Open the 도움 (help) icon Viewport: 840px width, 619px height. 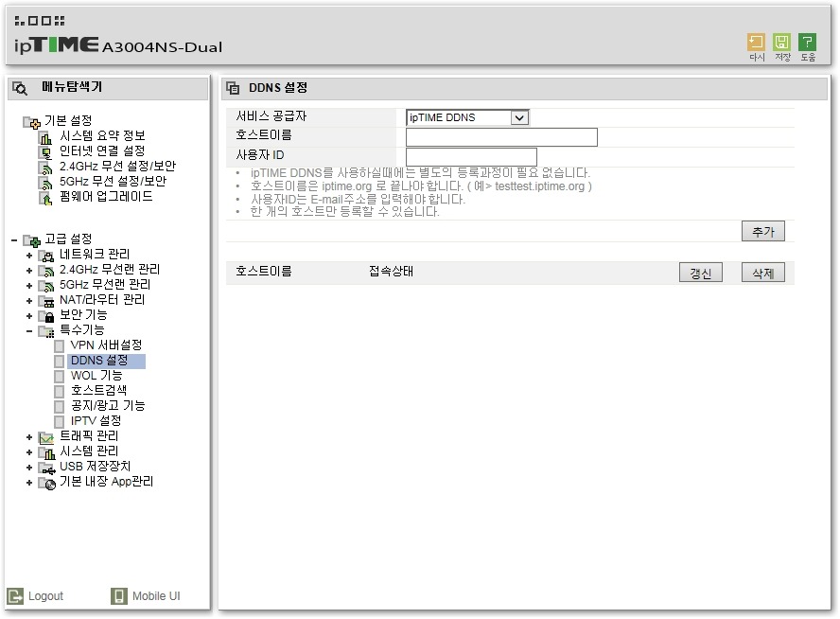click(807, 43)
